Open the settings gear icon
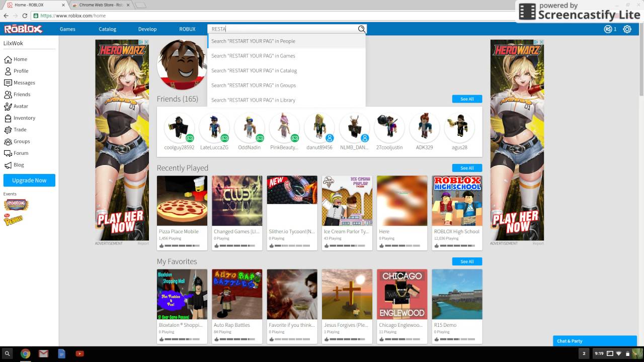Image resolution: width=644 pixels, height=362 pixels. click(x=627, y=29)
